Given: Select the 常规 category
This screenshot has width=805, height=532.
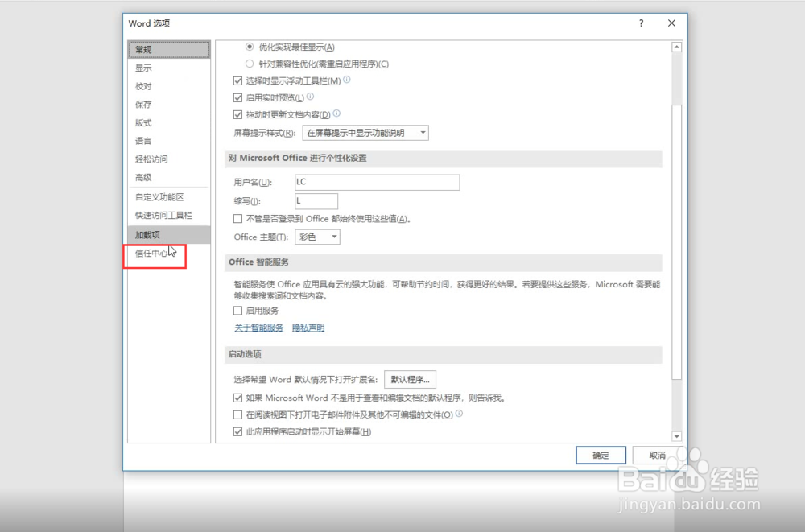Looking at the screenshot, I should [169, 50].
